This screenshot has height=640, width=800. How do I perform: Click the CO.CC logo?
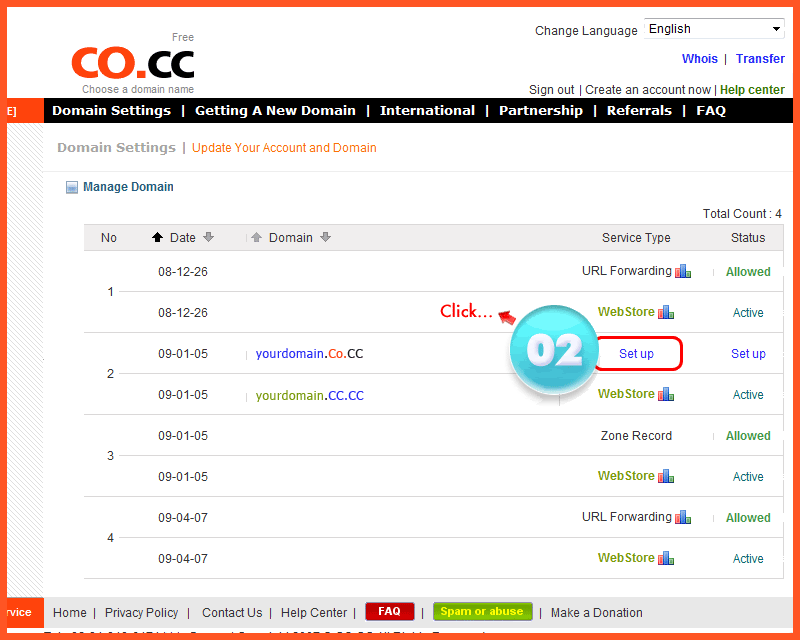tap(132, 63)
